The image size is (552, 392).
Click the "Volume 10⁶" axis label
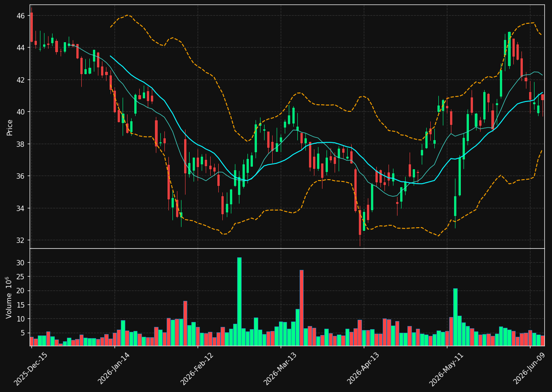coord(9,297)
